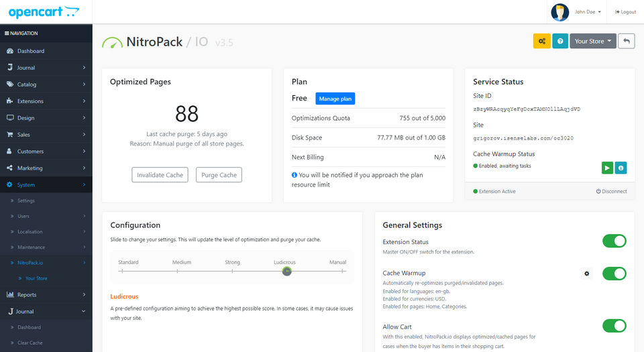Image resolution: width=644 pixels, height=352 pixels.
Task: Click the Reports chart icon
Action: tap(10, 294)
